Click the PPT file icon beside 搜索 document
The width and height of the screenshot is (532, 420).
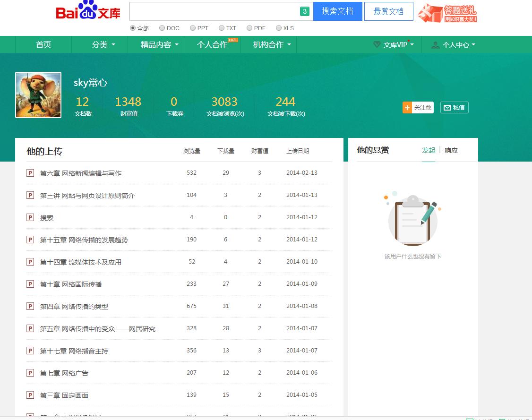30,217
